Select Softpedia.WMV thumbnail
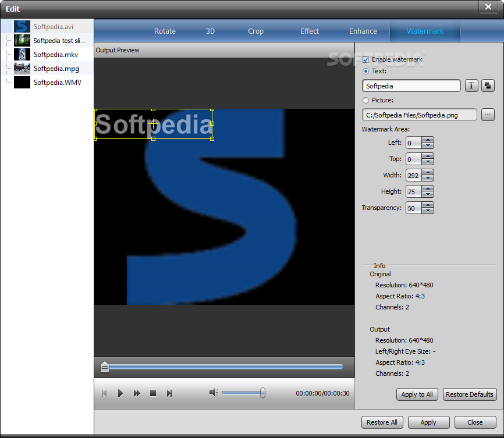This screenshot has width=504, height=438. tap(22, 82)
